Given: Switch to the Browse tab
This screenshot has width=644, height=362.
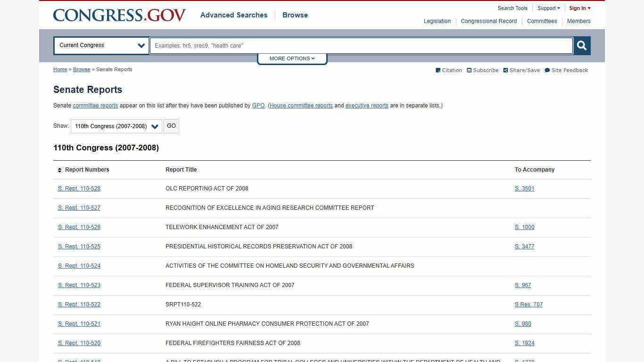Looking at the screenshot, I should tap(295, 15).
